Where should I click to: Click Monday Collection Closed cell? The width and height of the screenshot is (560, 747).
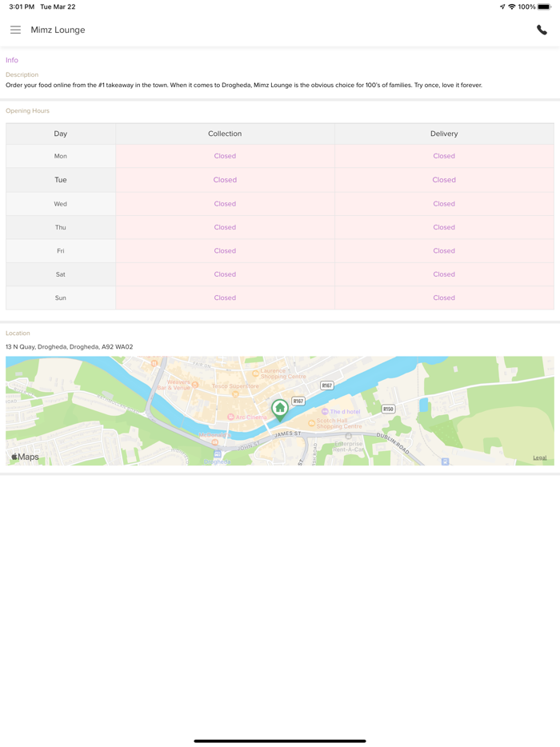click(x=225, y=156)
